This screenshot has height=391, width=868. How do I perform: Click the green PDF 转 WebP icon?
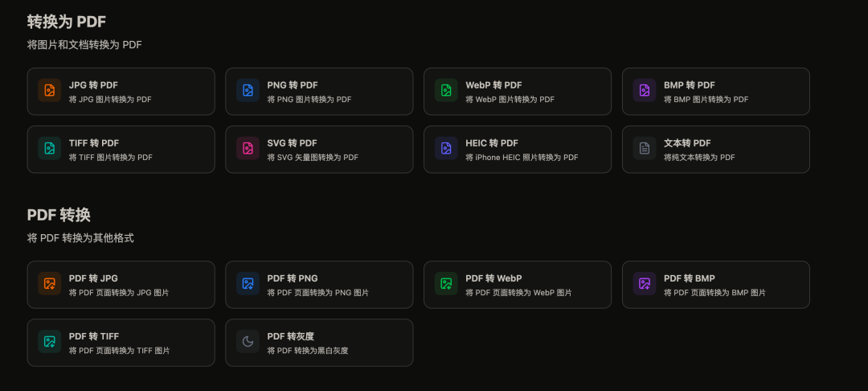[x=446, y=284]
